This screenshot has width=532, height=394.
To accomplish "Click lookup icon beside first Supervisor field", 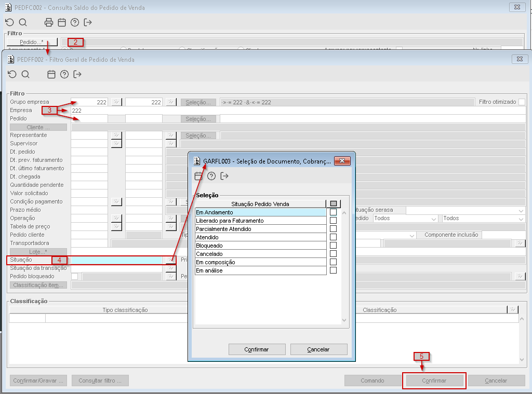I will click(x=116, y=143).
